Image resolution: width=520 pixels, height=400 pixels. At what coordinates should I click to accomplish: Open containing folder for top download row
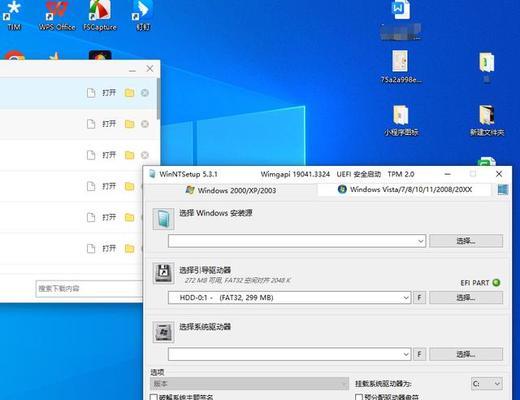[130, 93]
